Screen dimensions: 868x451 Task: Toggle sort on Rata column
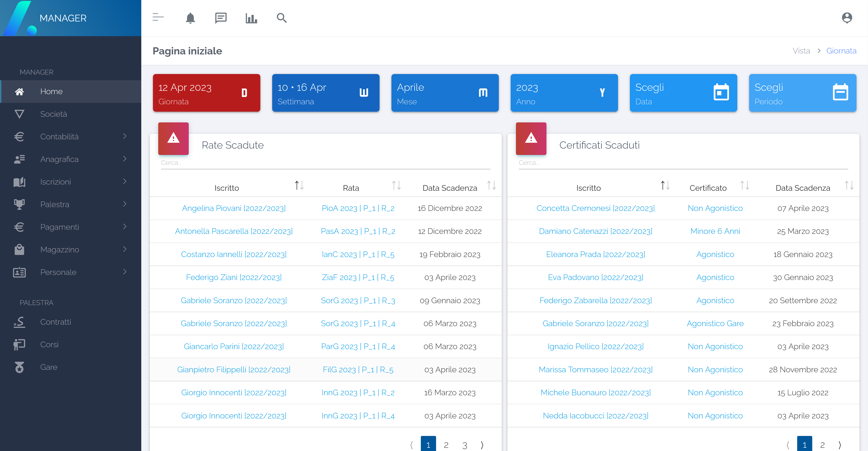pyautogui.click(x=396, y=186)
